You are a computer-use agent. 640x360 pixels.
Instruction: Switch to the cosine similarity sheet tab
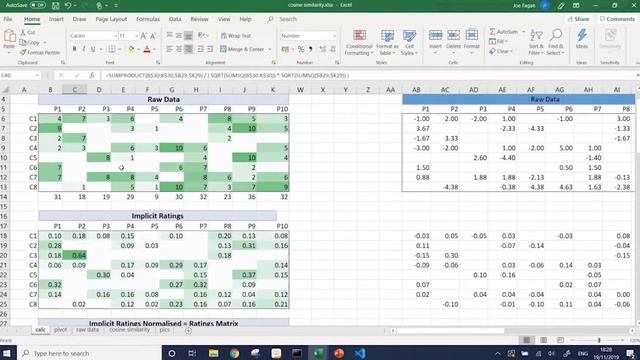pos(129,330)
